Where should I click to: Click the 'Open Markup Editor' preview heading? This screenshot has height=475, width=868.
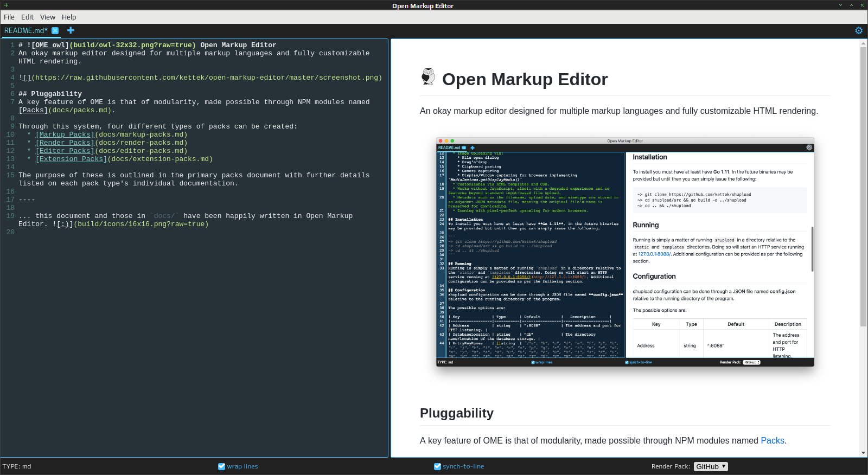click(x=525, y=79)
